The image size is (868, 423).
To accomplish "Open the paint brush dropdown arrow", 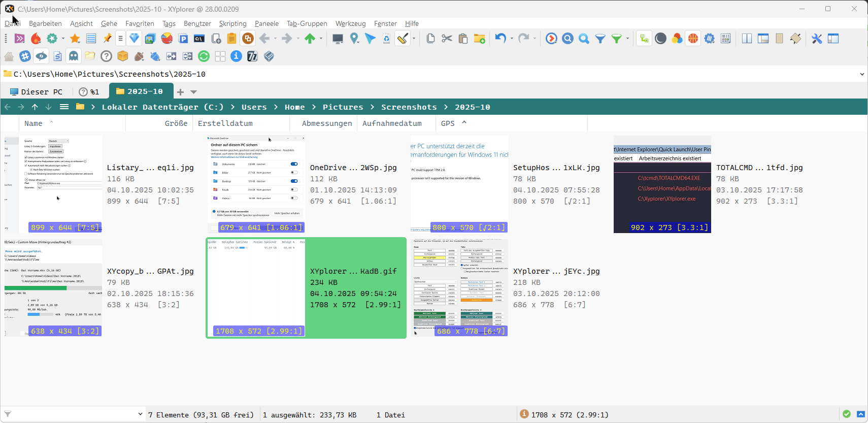I will [414, 39].
